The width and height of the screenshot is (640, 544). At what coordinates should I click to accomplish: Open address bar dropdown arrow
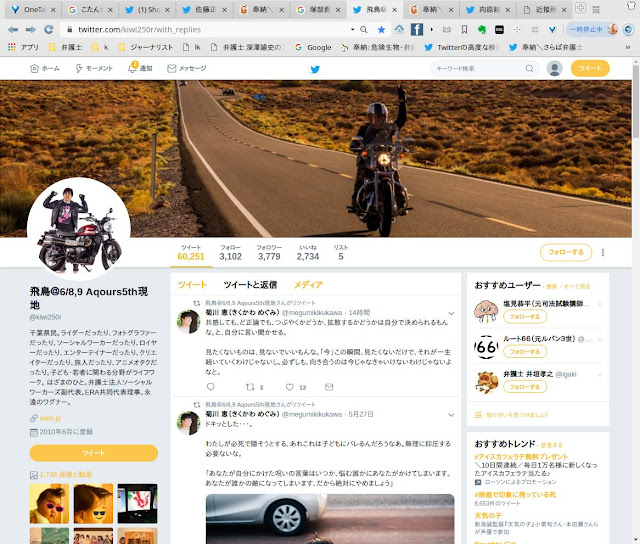click(x=352, y=29)
